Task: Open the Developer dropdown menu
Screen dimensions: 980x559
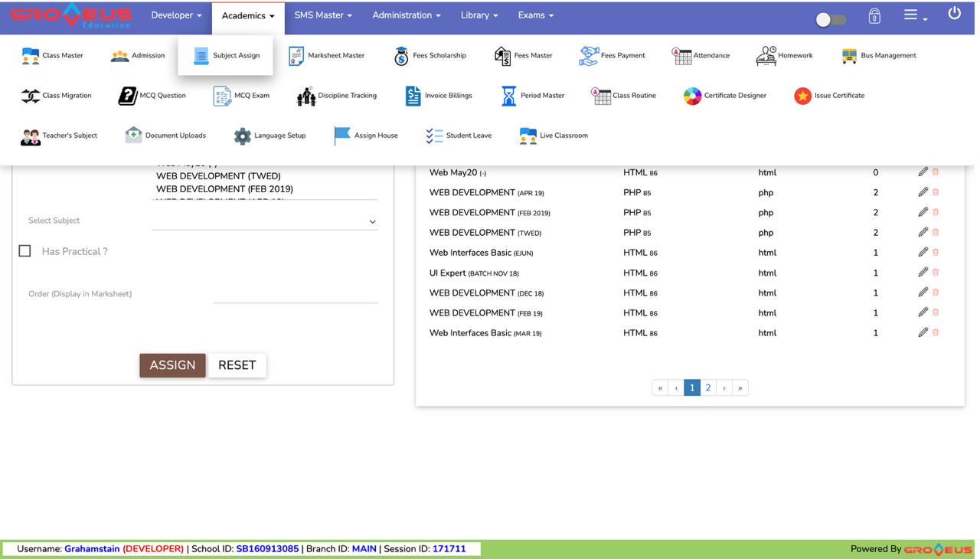Action: pyautogui.click(x=176, y=15)
